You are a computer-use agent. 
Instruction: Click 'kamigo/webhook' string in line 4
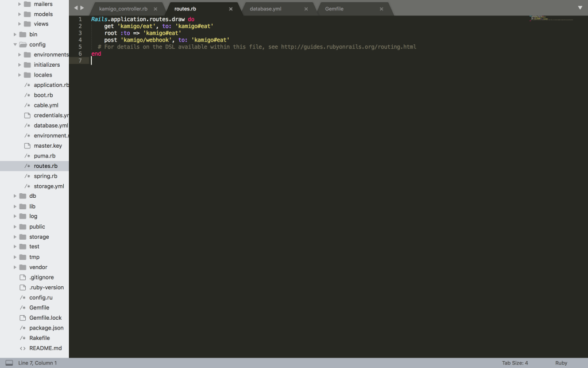[x=146, y=40]
